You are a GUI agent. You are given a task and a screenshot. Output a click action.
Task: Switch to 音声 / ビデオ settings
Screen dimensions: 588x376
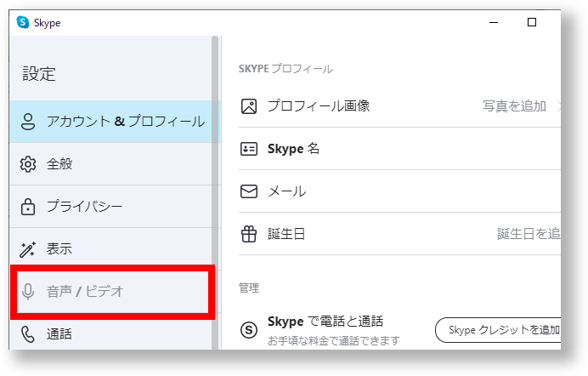pos(110,292)
